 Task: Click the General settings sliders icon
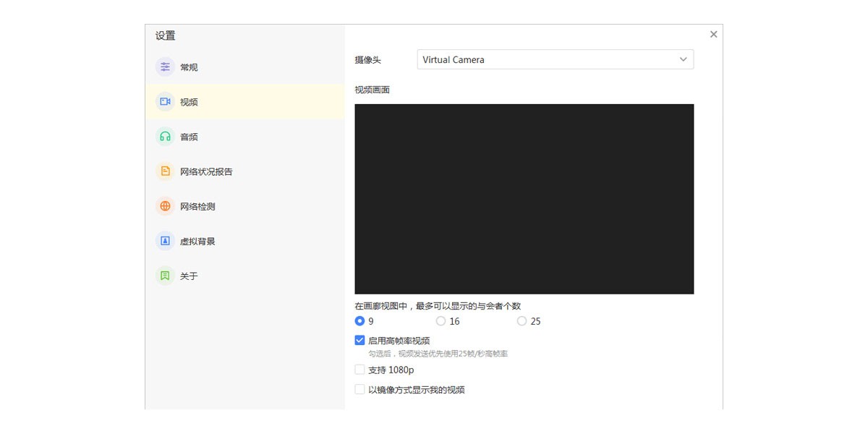[165, 67]
